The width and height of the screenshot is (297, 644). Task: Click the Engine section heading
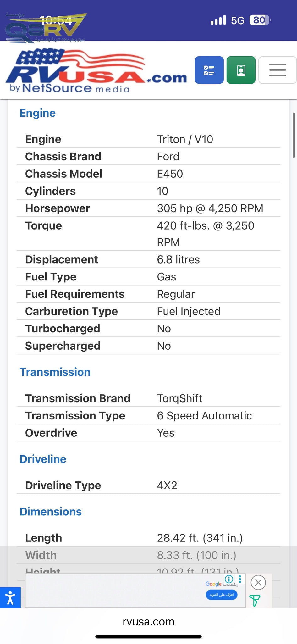[x=38, y=113]
